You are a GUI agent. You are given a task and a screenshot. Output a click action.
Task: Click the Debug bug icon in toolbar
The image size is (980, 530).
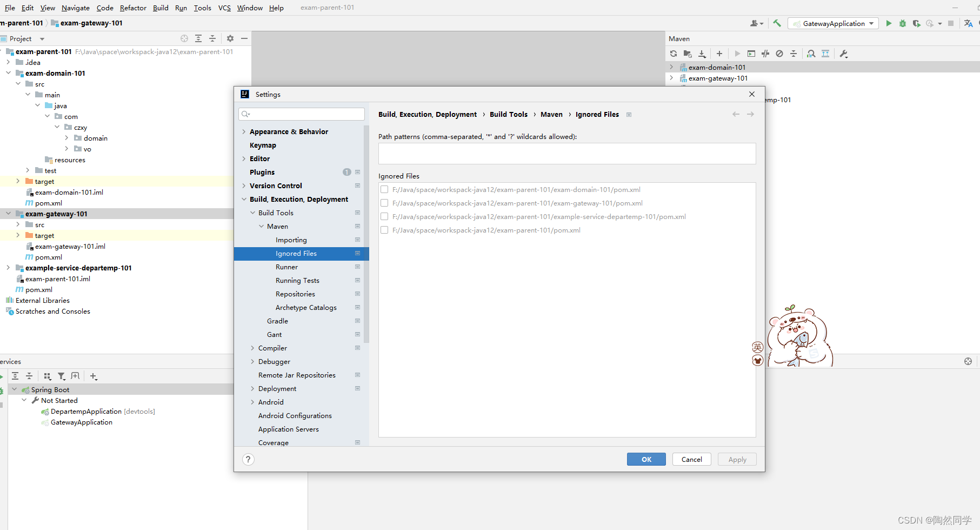coord(903,23)
